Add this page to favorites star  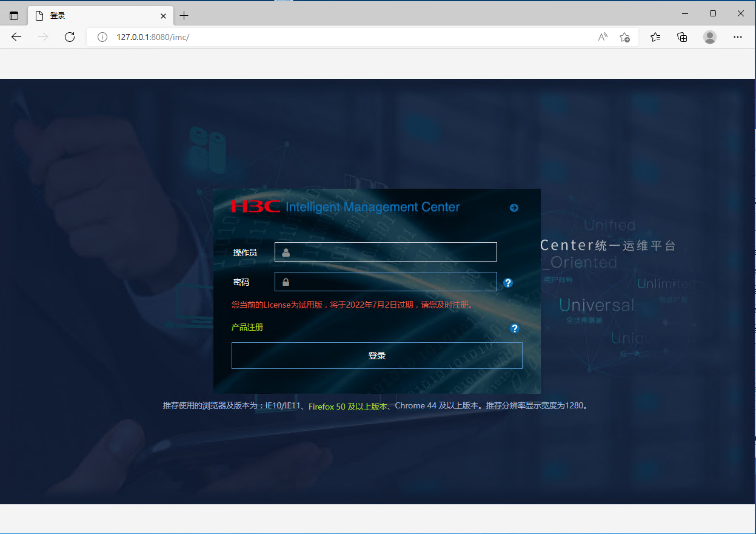pos(625,37)
